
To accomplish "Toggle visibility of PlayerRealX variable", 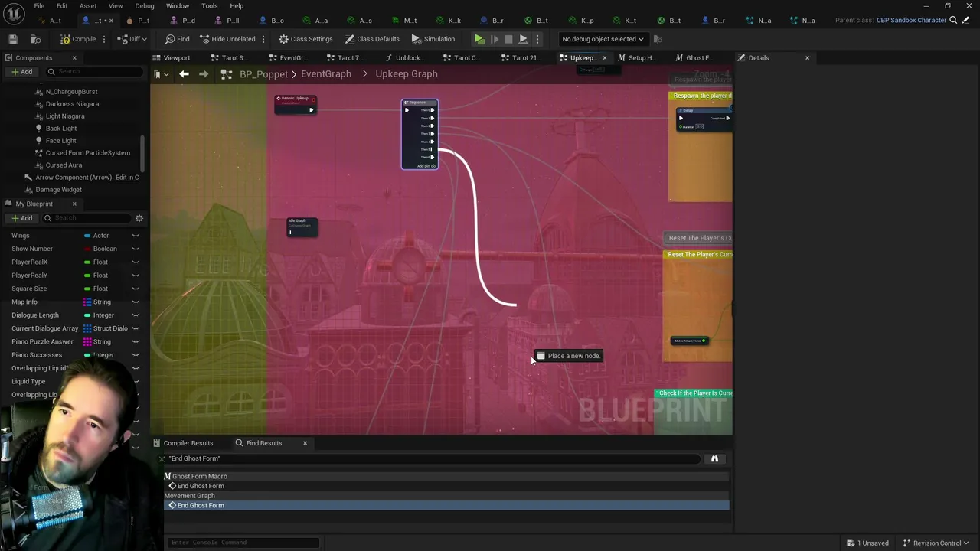I will [136, 262].
